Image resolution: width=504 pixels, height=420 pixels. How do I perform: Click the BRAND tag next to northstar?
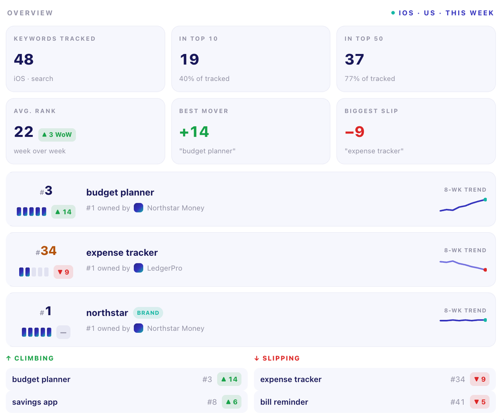coord(148,313)
